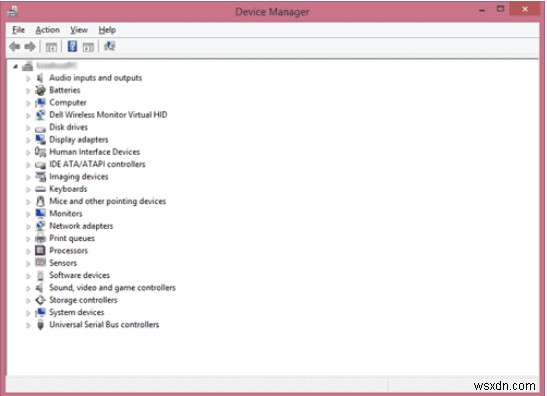Select the Human Interface Devices label
The image size is (547, 396).
tap(95, 152)
